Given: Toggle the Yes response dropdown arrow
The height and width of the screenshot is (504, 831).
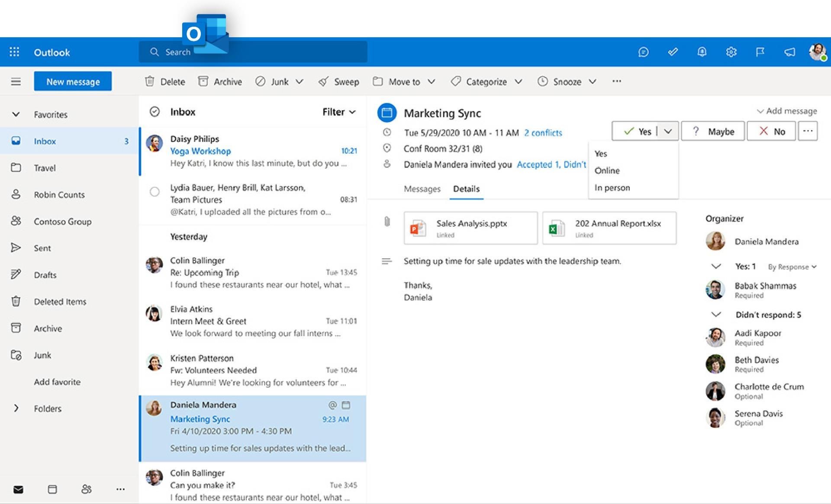Looking at the screenshot, I should click(x=668, y=131).
